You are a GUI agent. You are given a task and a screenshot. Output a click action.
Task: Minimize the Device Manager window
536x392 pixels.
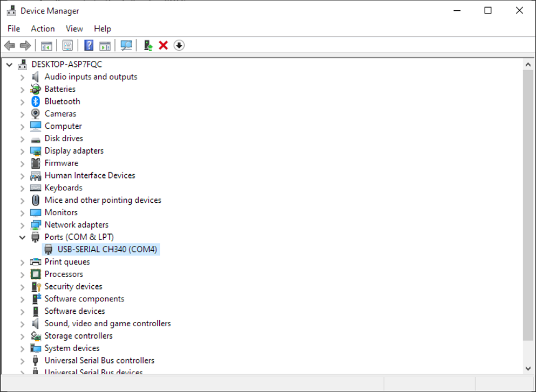457,11
